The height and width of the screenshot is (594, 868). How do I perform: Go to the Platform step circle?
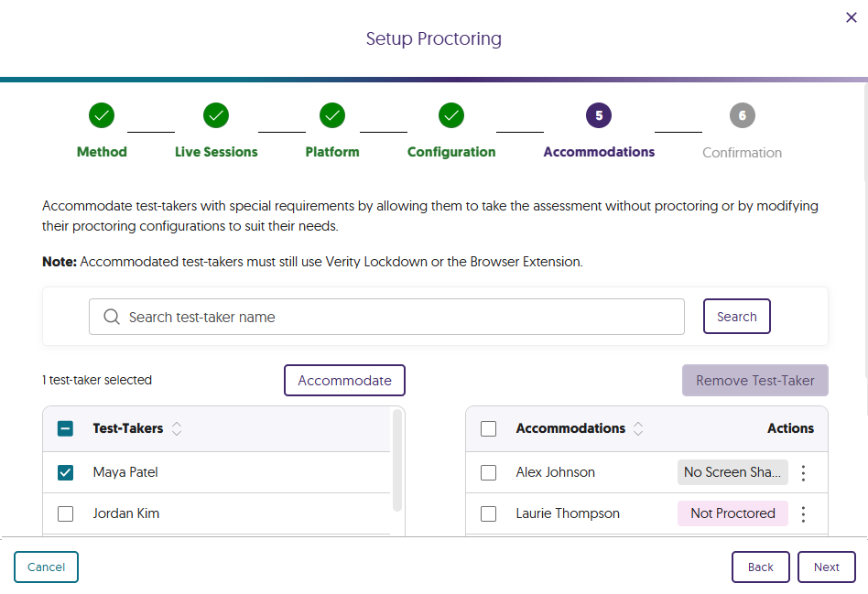(x=332, y=115)
